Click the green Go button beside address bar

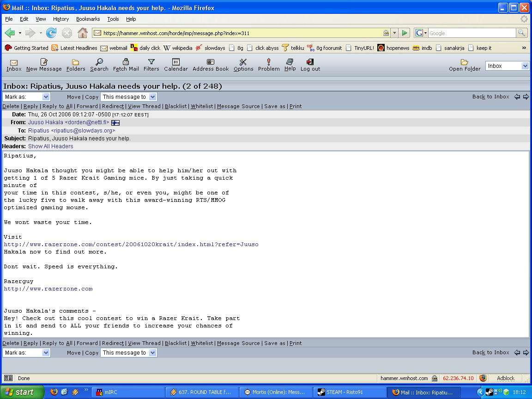(405, 33)
